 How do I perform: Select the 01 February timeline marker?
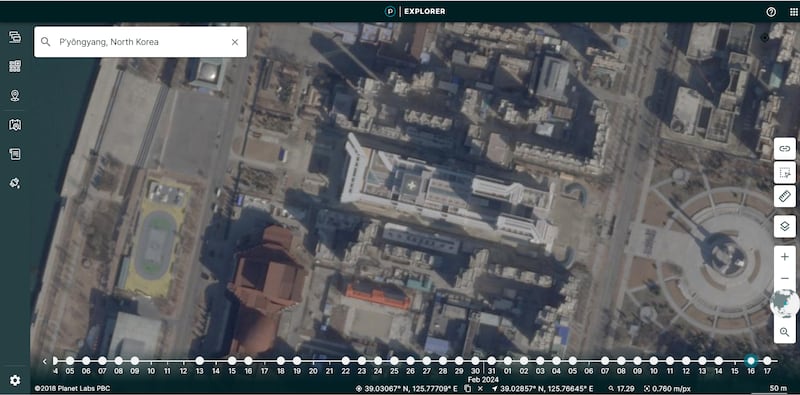click(x=508, y=361)
